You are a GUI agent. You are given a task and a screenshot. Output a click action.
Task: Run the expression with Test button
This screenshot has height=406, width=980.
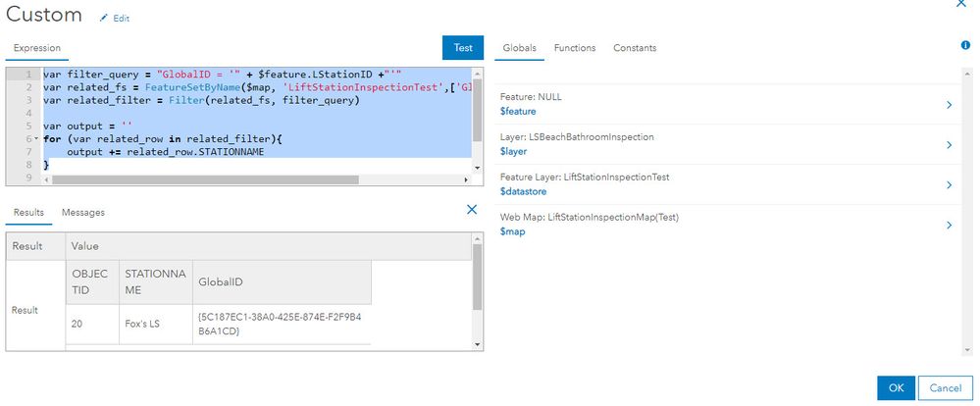coord(463,48)
